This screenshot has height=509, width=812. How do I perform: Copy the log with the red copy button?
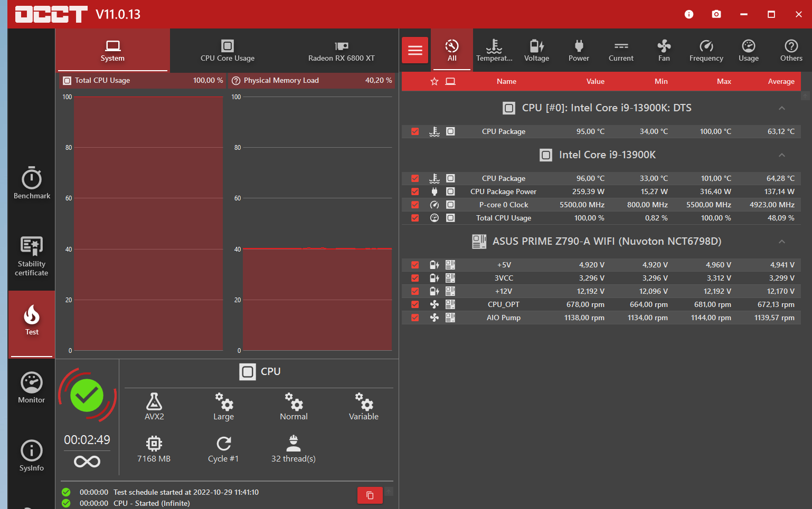[370, 495]
